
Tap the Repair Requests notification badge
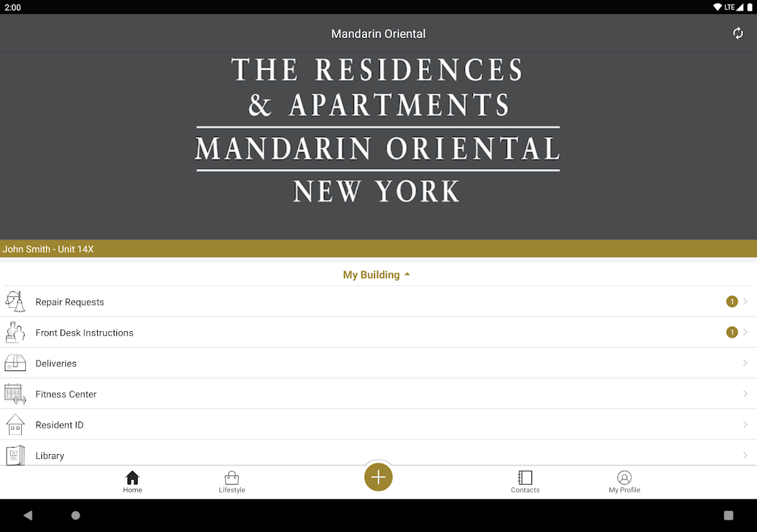732,302
